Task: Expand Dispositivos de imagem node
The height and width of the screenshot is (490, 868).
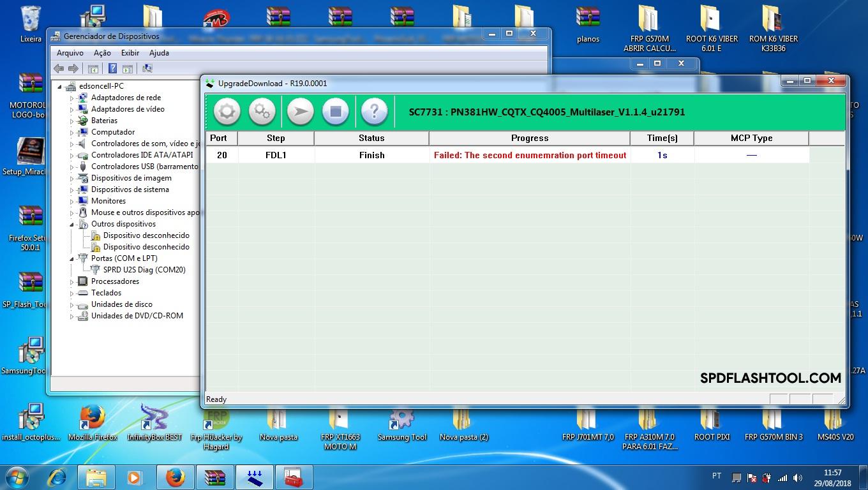Action: tap(72, 178)
